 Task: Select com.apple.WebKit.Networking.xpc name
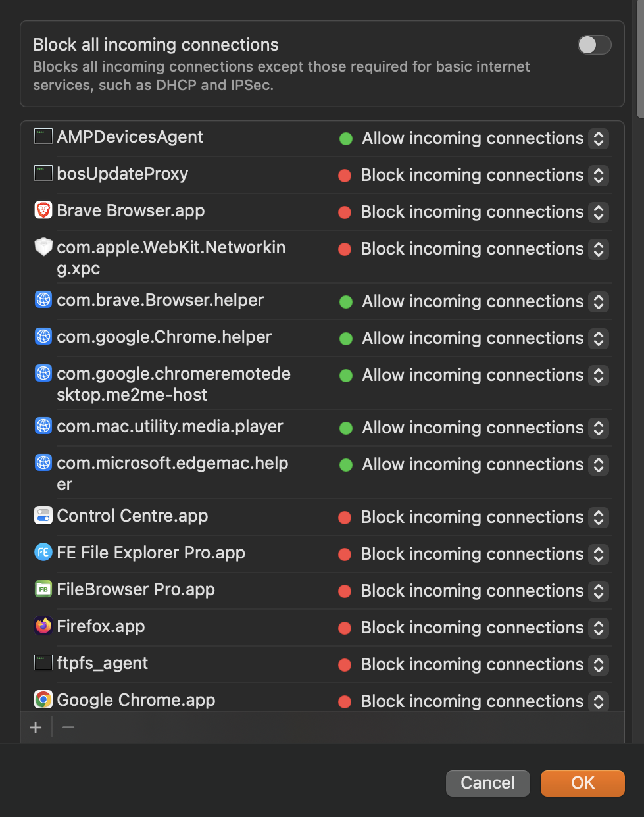(x=171, y=258)
